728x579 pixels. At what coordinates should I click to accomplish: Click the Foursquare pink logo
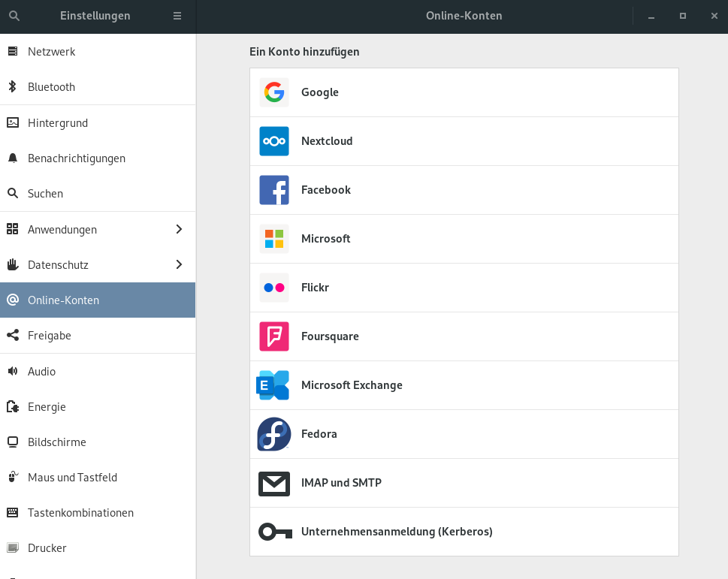point(274,336)
